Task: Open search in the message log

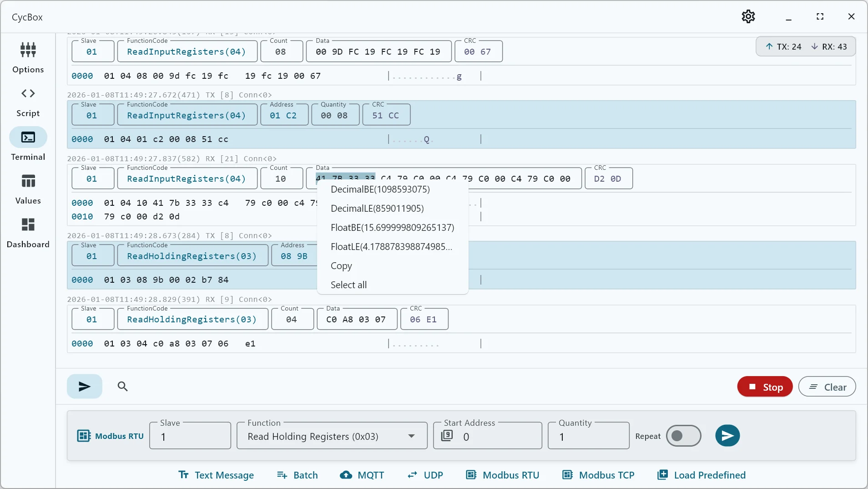Action: pos(122,386)
